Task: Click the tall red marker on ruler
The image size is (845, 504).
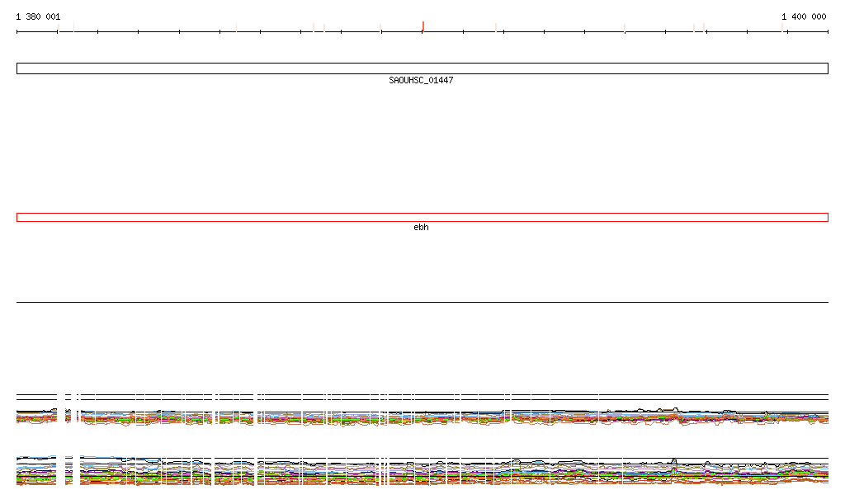Action: click(423, 27)
